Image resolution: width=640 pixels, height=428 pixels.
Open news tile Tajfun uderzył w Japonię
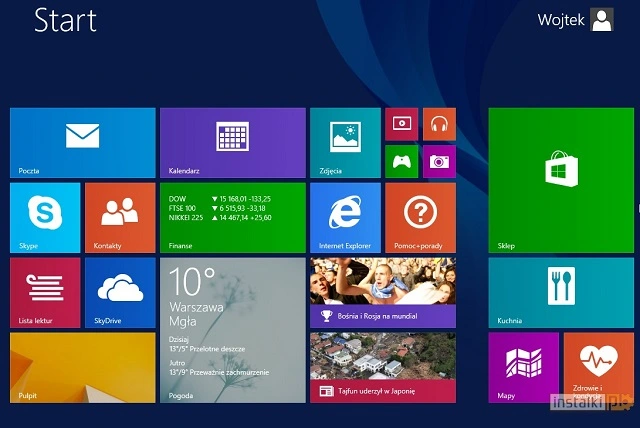[383, 368]
